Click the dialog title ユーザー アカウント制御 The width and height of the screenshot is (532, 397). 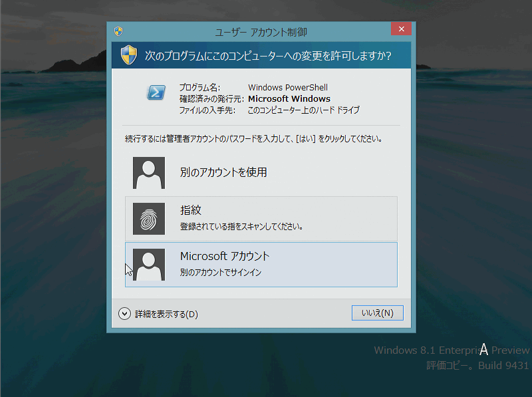pos(261,32)
